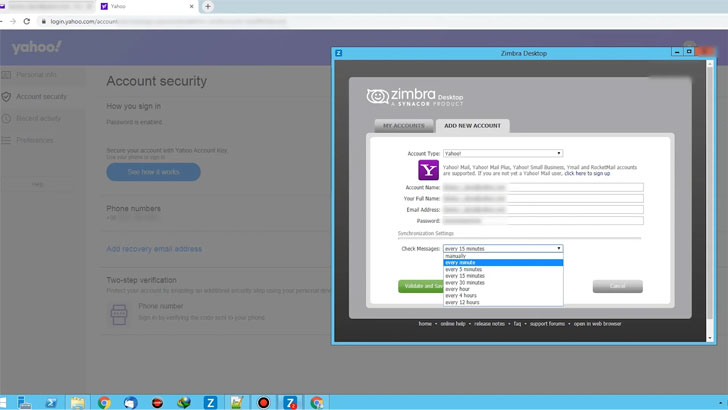Screen dimensions: 728x410
Task: Choose 'every minute' option
Action: coord(503,262)
